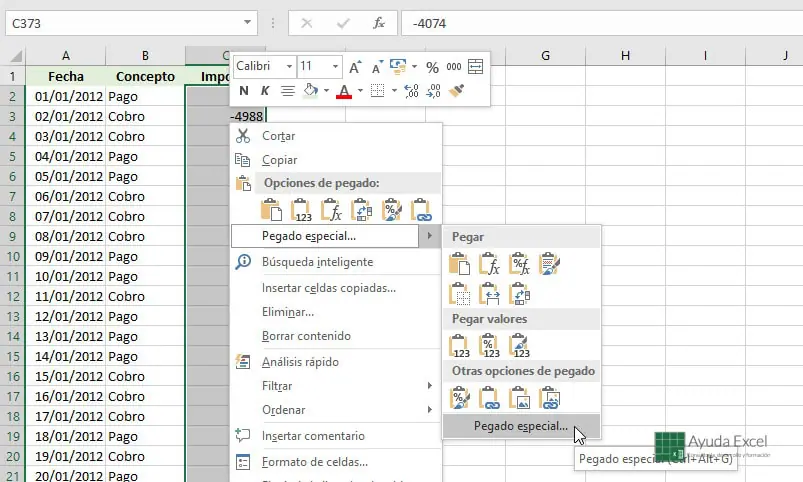Open Formato de celdas... dialog
Viewport: 803px width, 482px height.
(314, 462)
